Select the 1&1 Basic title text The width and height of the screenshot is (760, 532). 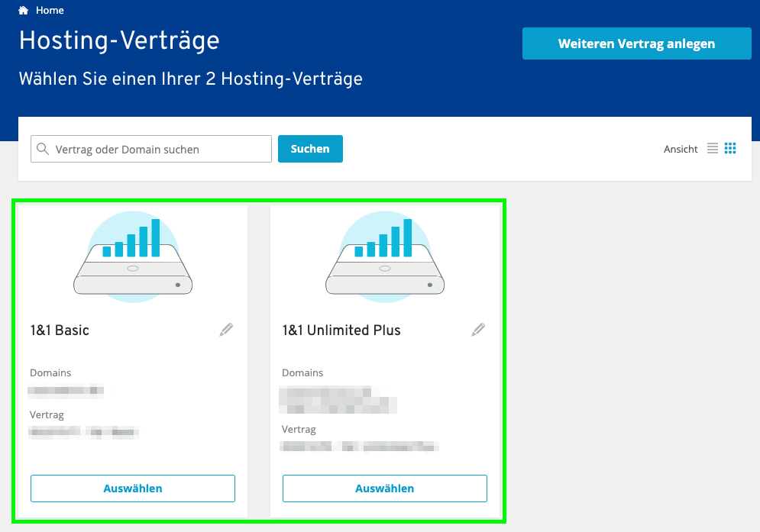[60, 330]
